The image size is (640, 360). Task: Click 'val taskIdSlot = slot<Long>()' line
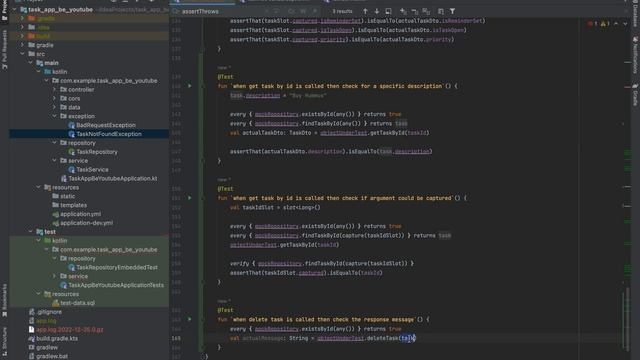[275, 207]
